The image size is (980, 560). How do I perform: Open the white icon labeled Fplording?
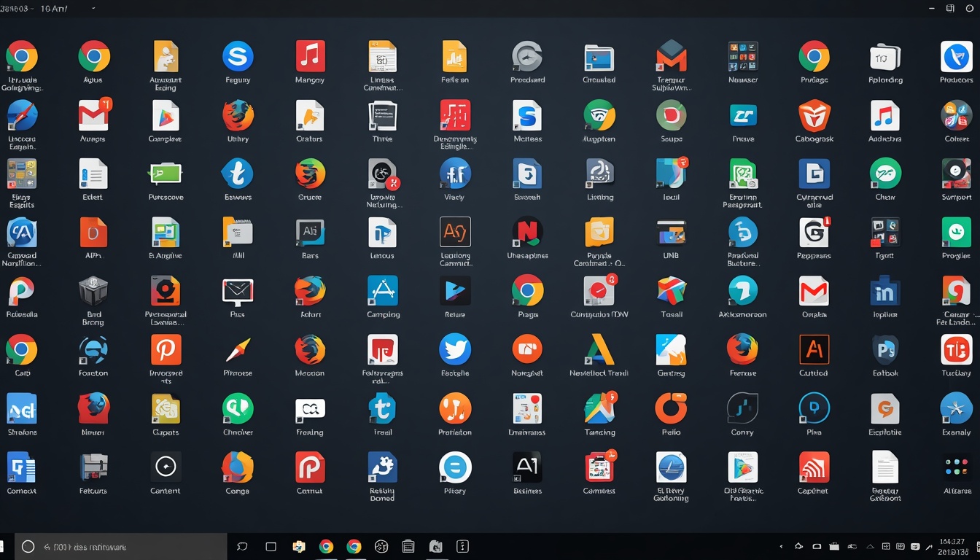[885, 57]
